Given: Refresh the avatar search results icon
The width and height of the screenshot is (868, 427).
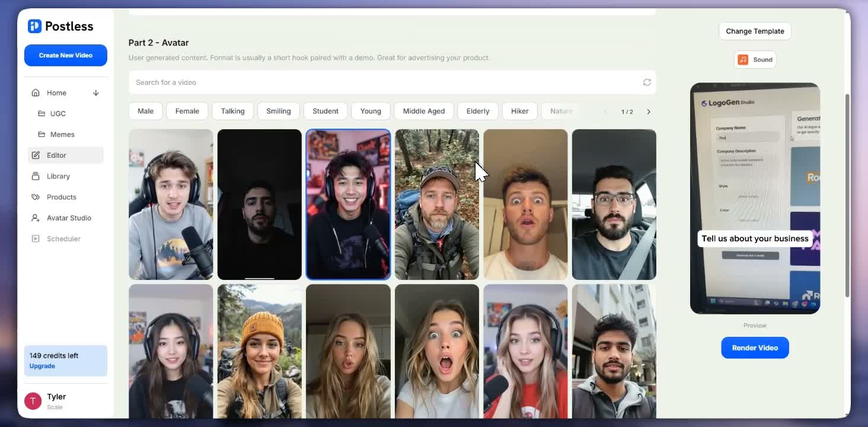Looking at the screenshot, I should 647,82.
